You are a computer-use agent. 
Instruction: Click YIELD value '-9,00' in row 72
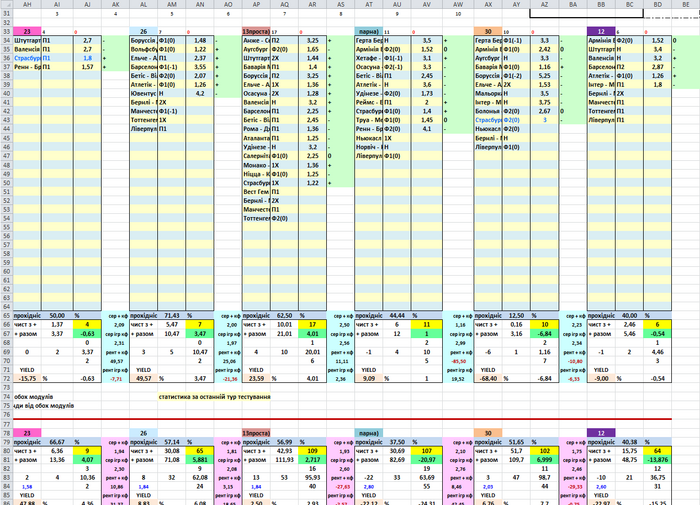(601, 378)
